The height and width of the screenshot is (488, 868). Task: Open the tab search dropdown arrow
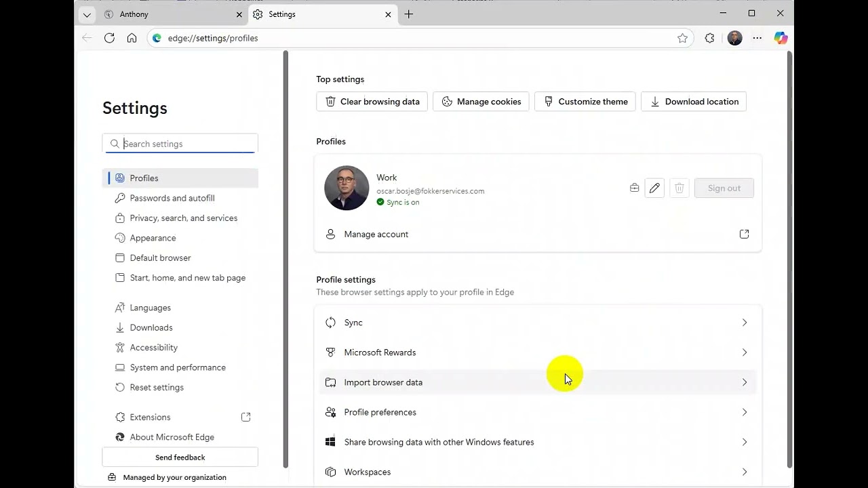(87, 14)
